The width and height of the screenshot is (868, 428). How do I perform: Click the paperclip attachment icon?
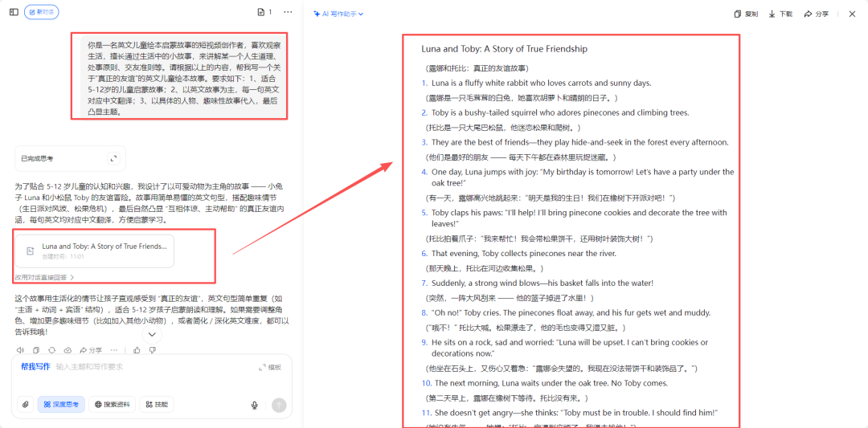[26, 405]
